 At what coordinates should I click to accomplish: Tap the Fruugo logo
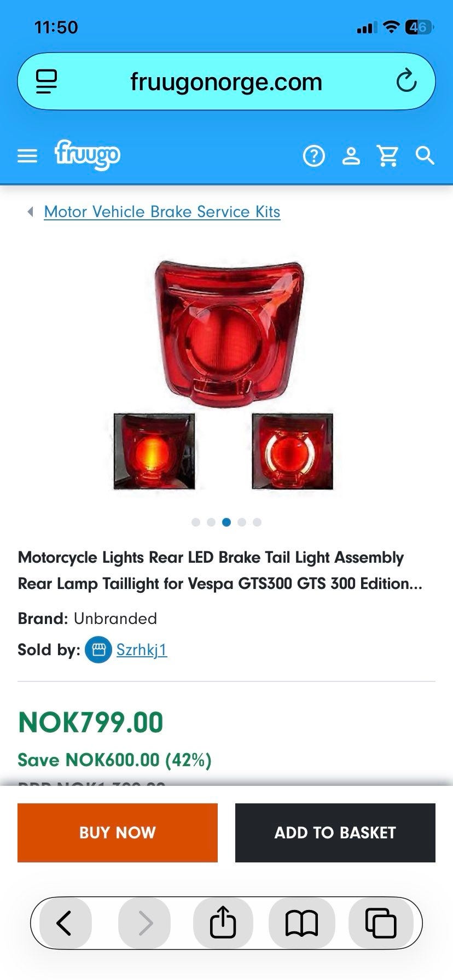(x=87, y=155)
